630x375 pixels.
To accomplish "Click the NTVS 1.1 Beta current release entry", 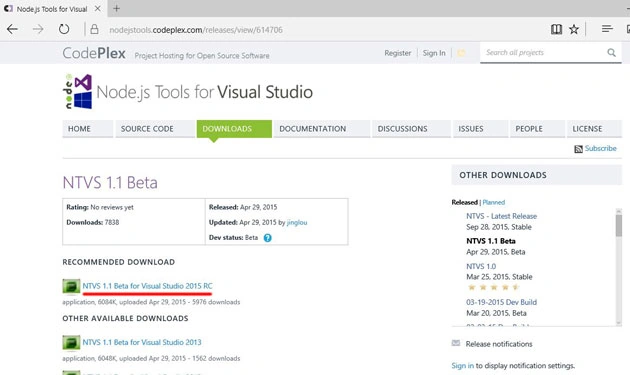I will pos(491,241).
